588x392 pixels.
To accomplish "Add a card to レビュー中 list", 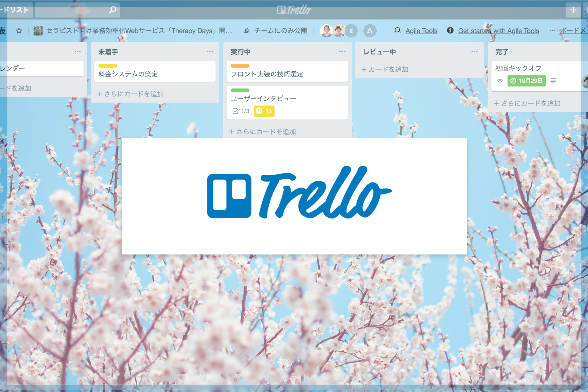I will 385,69.
